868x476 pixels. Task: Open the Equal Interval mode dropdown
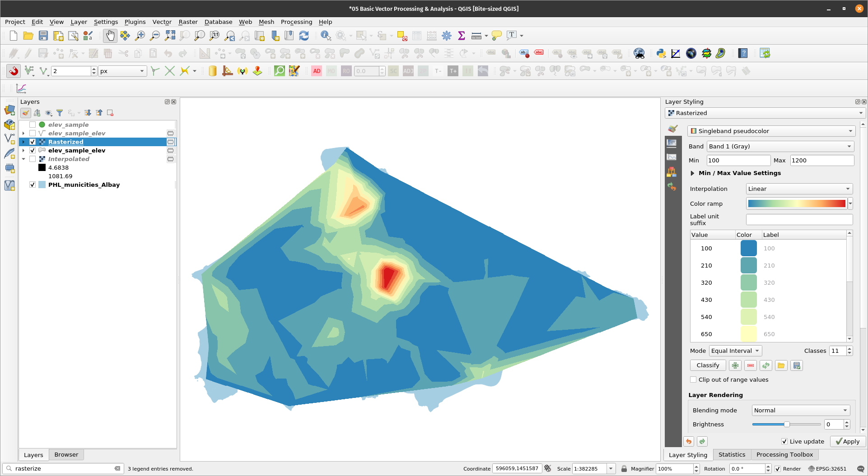coord(735,351)
